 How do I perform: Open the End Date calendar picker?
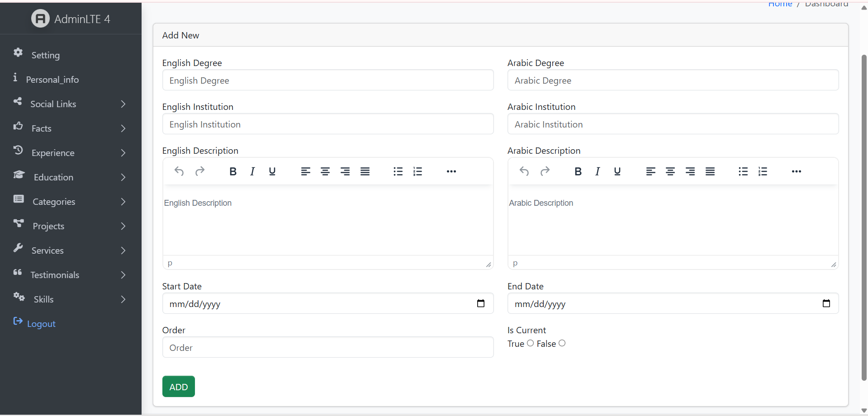click(826, 303)
